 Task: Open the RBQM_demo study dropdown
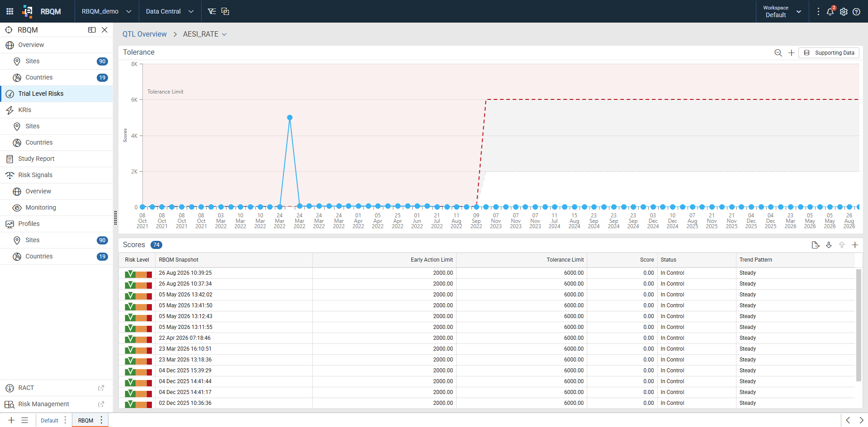pos(107,11)
